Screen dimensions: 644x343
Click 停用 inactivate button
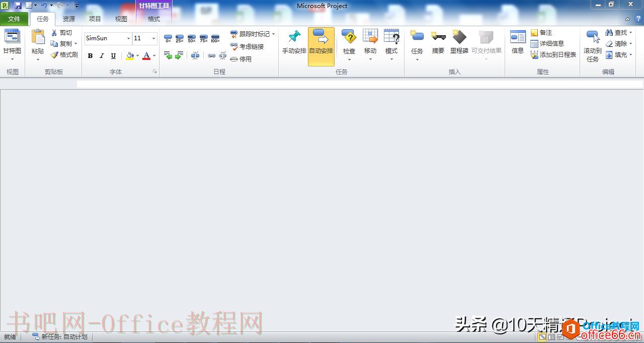[241, 59]
